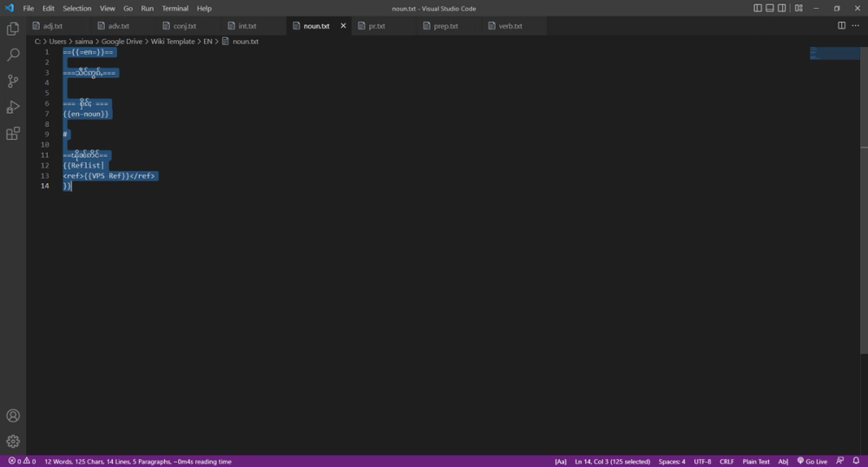The height and width of the screenshot is (467, 868).
Task: Open the Run menu
Action: (x=148, y=9)
